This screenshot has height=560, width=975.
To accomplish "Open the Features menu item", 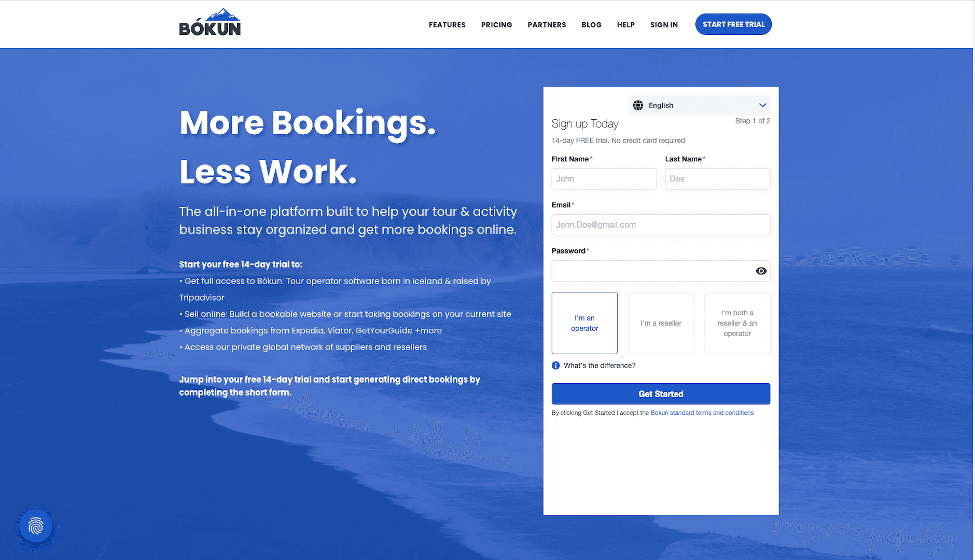I will [447, 25].
